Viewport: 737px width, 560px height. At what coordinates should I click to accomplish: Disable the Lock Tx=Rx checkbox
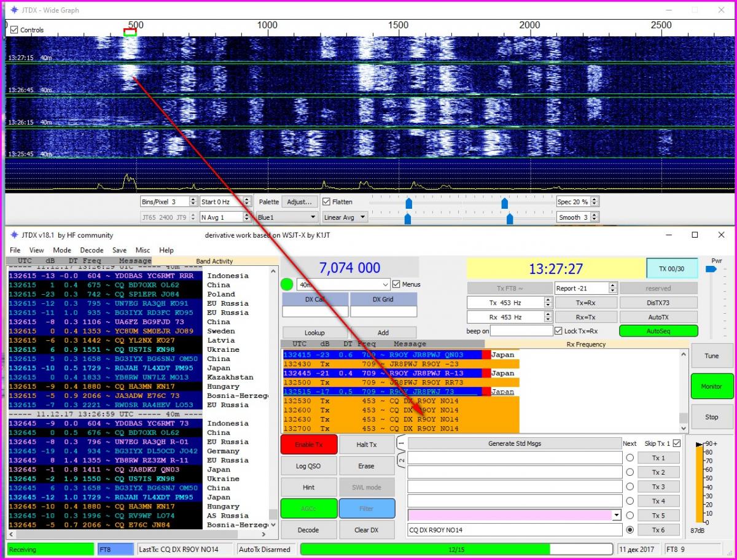tap(558, 331)
